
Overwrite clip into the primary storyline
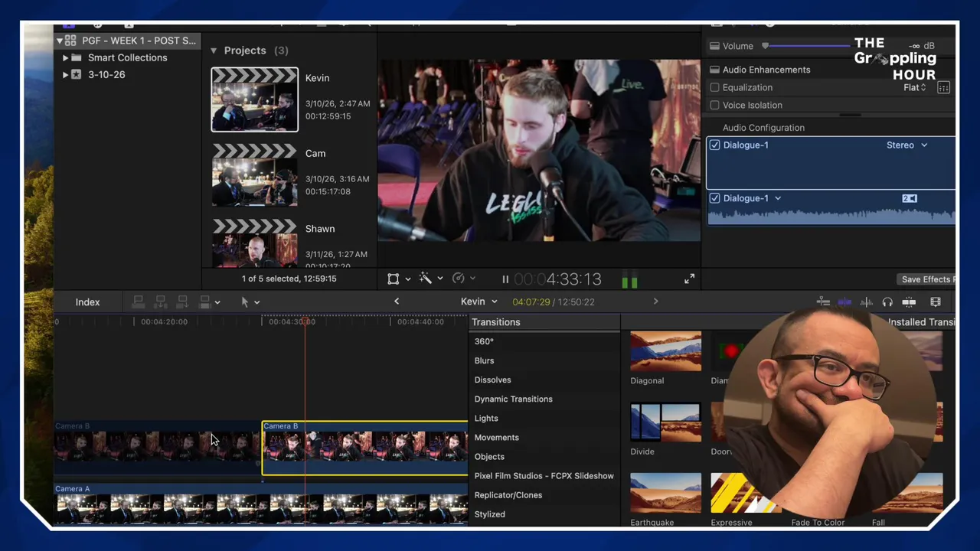[204, 302]
